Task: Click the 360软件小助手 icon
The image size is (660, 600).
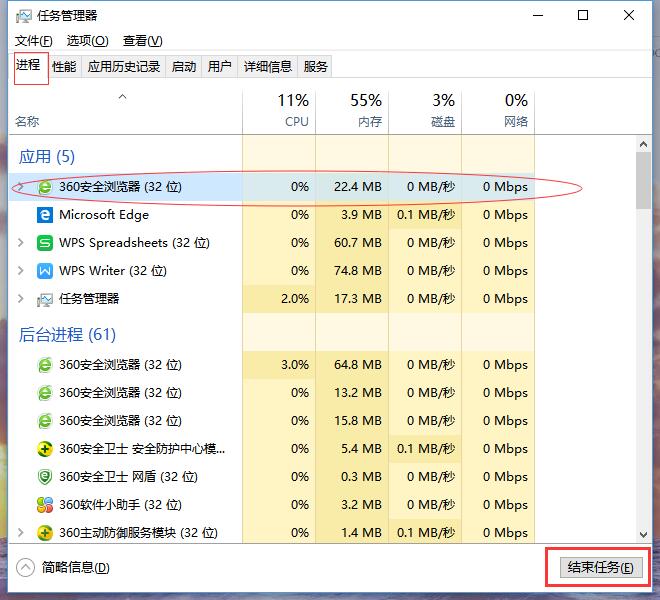Action: (45, 505)
